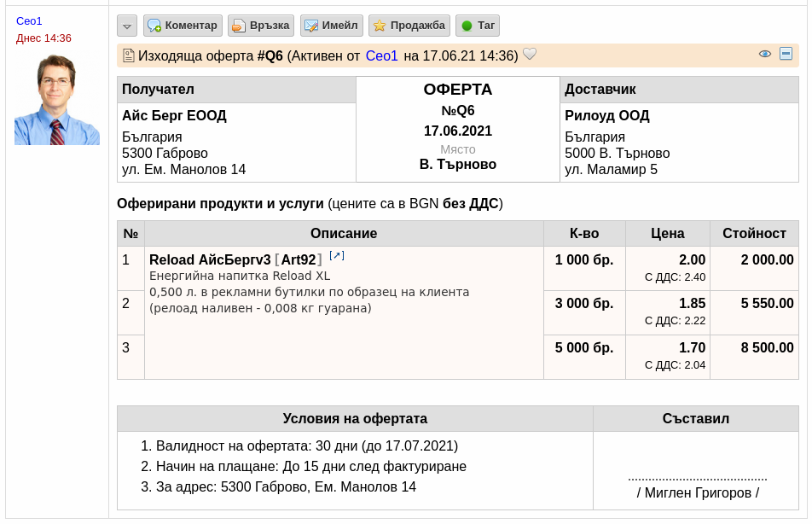812x524 pixels.
Task: Click the heart like icon
Action: (x=529, y=54)
